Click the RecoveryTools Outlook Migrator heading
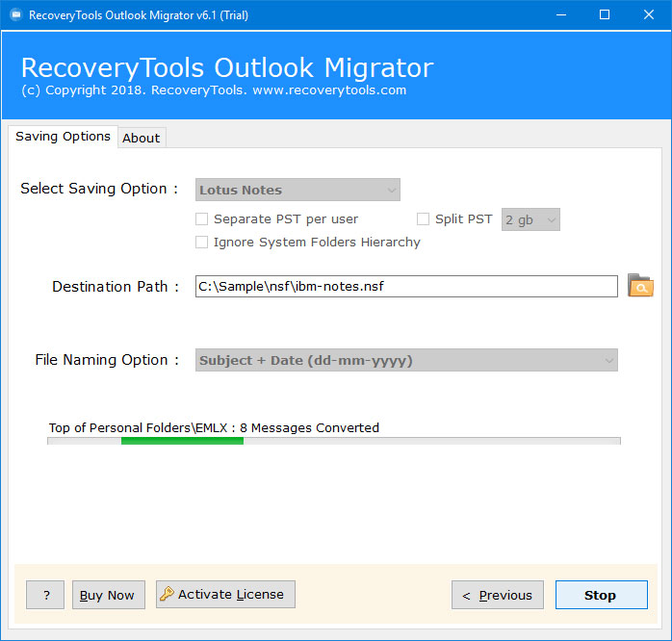The height and width of the screenshot is (641, 672). [227, 67]
